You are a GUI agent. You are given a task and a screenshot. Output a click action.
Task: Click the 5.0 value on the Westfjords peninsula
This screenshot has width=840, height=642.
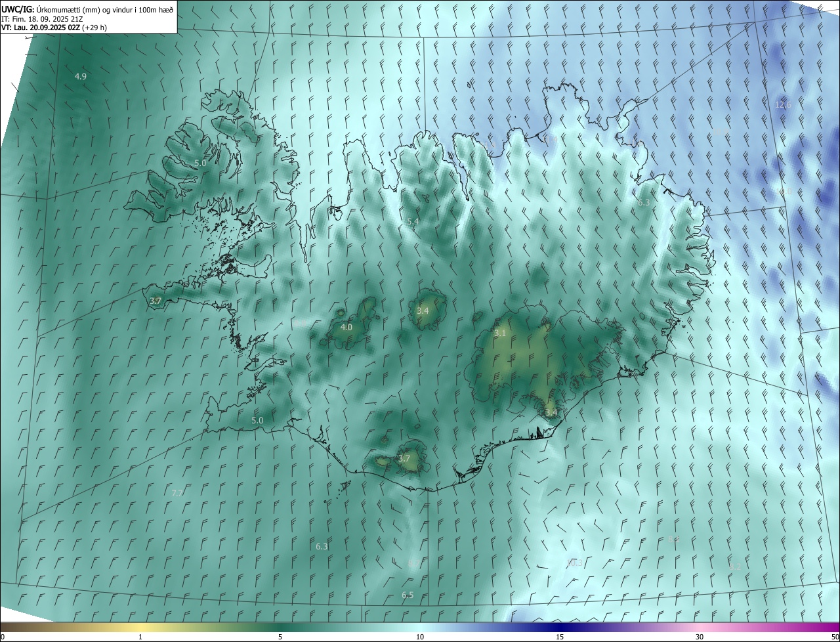pos(200,163)
